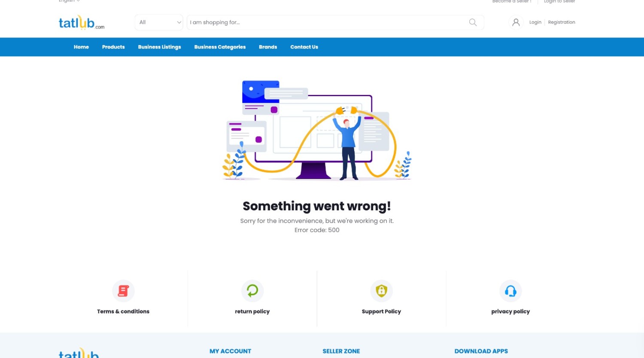Click the user profile avatar icon

point(516,22)
